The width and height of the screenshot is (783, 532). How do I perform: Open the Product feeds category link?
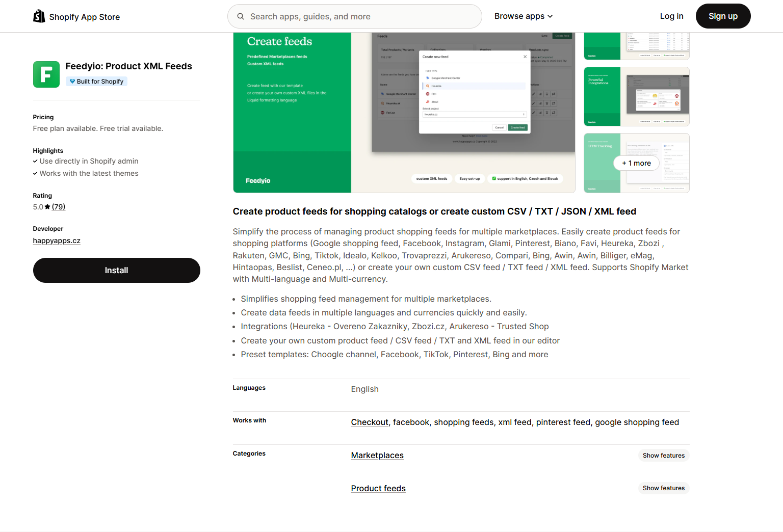tap(378, 489)
